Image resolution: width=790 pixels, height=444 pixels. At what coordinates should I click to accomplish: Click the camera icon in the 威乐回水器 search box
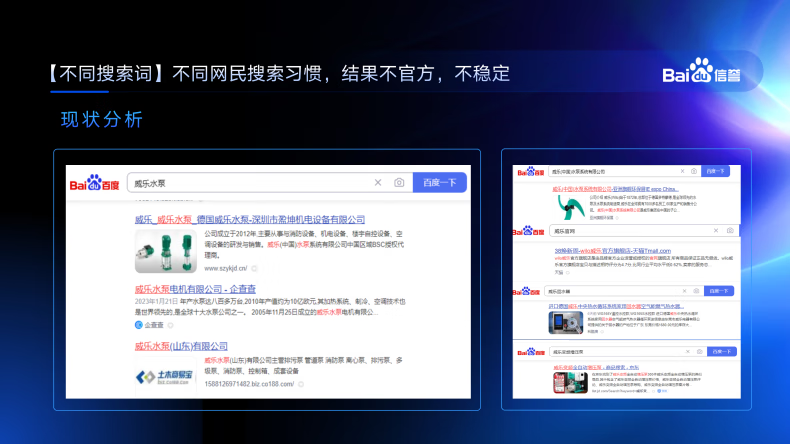696,291
